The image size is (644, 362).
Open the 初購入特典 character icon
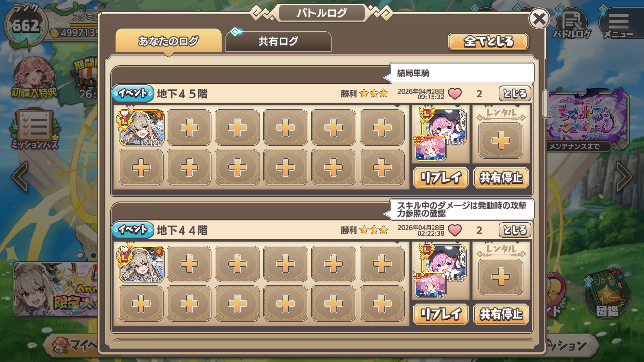coord(34,77)
